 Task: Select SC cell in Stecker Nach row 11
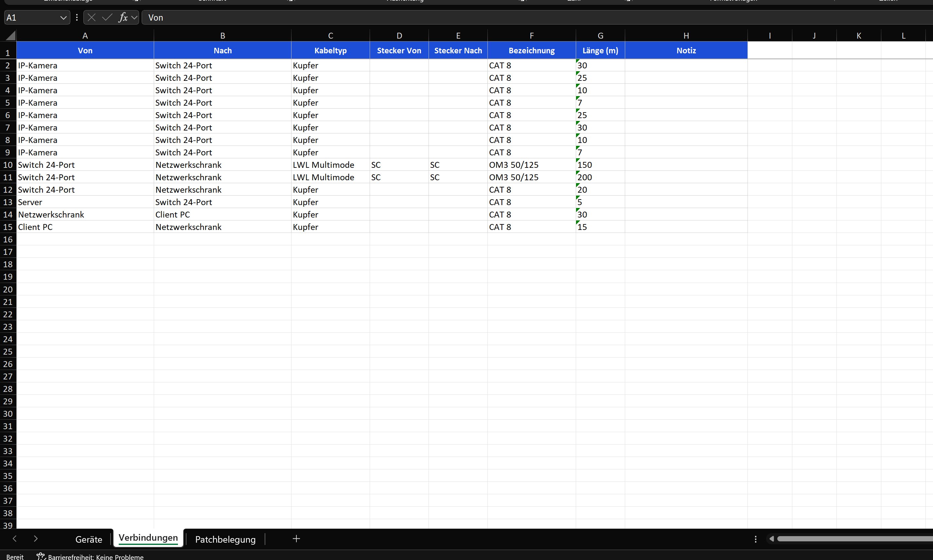click(x=458, y=177)
